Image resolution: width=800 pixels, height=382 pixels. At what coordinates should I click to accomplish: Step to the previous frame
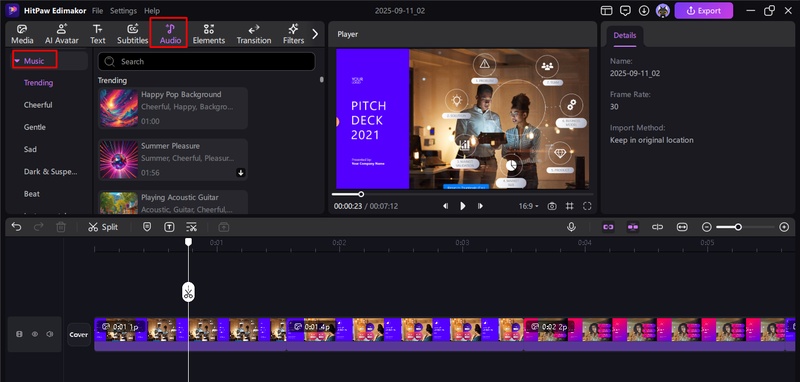[x=445, y=206]
